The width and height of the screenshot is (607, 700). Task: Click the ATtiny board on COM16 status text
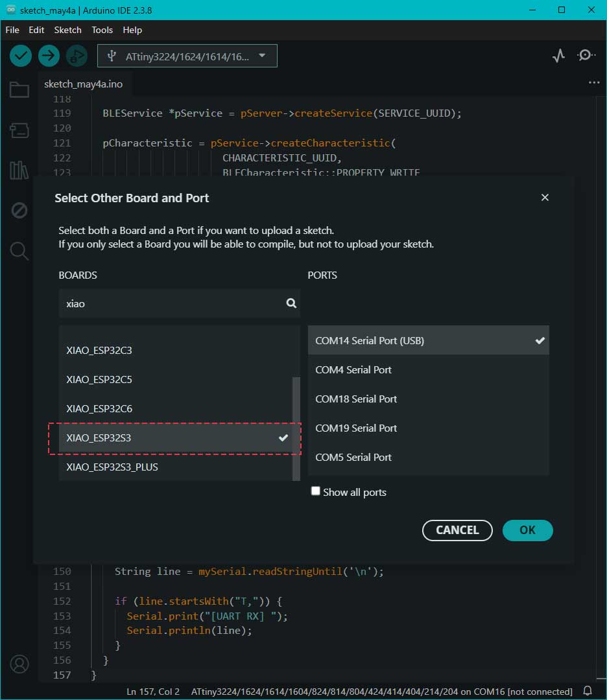(381, 692)
